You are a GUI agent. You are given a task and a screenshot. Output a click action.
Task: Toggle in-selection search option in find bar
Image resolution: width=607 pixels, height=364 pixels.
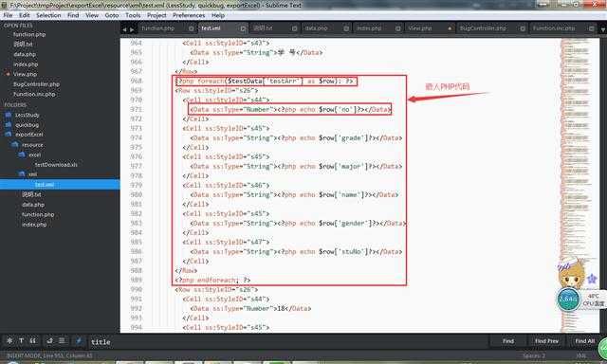coord(62,341)
